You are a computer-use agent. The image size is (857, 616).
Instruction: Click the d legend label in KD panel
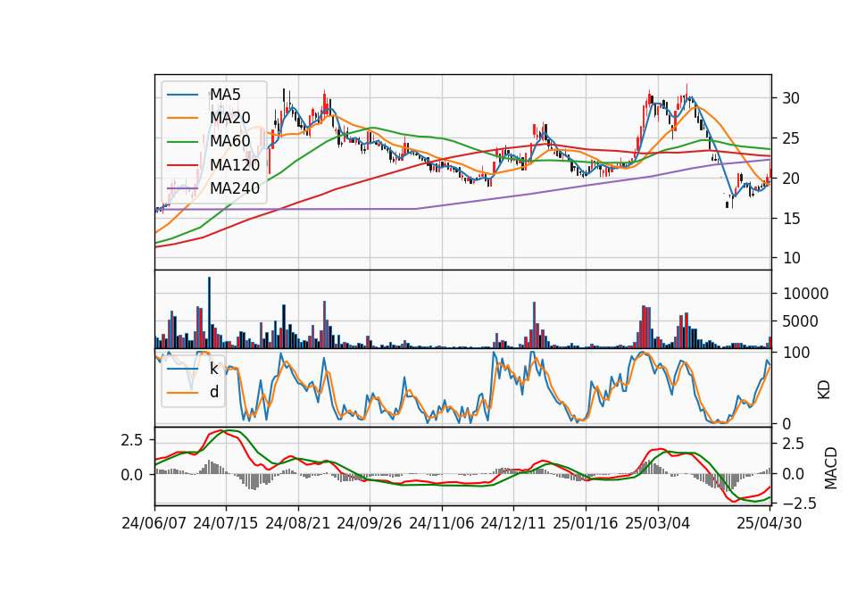[x=214, y=392]
